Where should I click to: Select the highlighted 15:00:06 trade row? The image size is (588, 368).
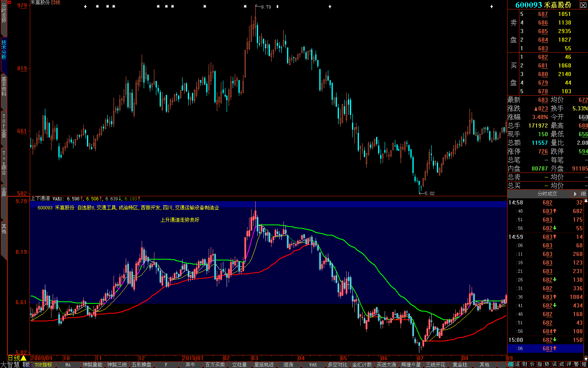(546, 348)
